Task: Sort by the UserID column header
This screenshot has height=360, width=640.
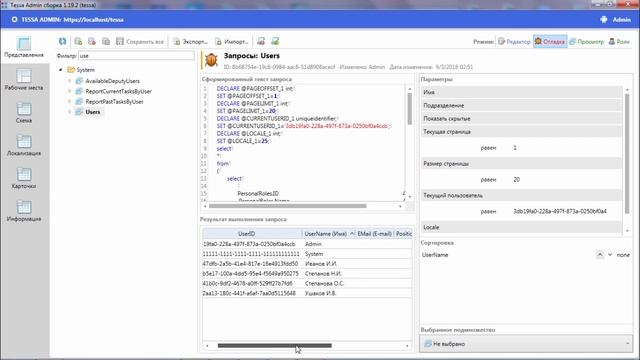Action: (252, 233)
